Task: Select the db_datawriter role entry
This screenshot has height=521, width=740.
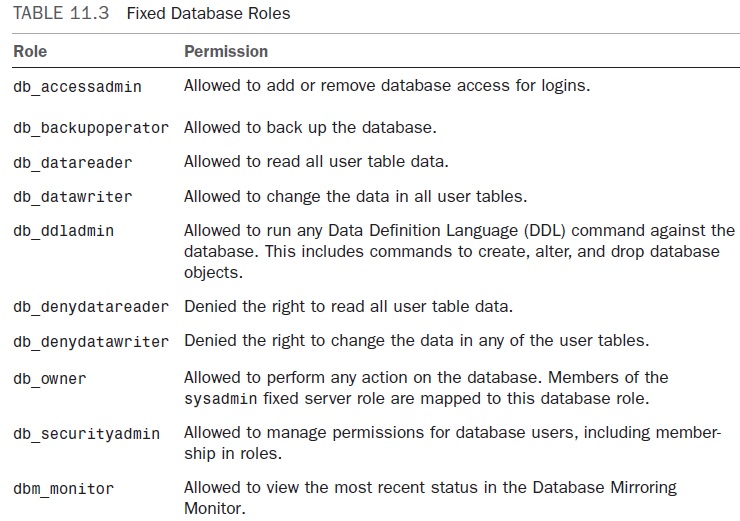Action: (73, 197)
